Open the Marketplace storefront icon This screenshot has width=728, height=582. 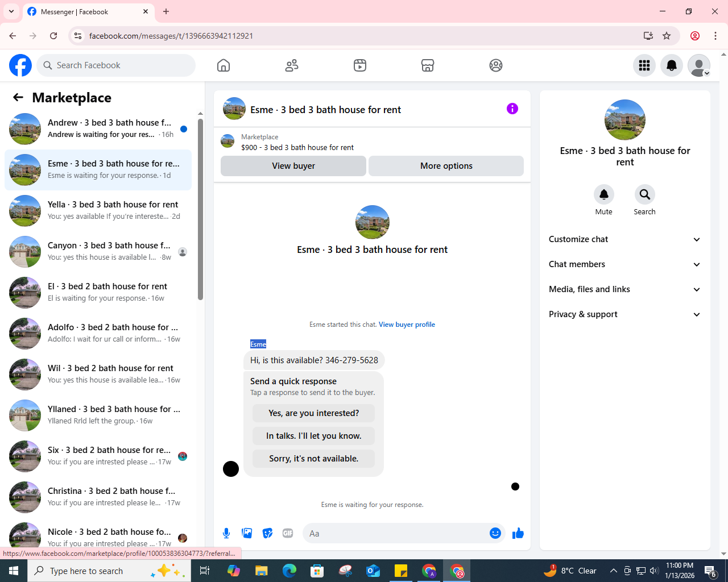428,65
